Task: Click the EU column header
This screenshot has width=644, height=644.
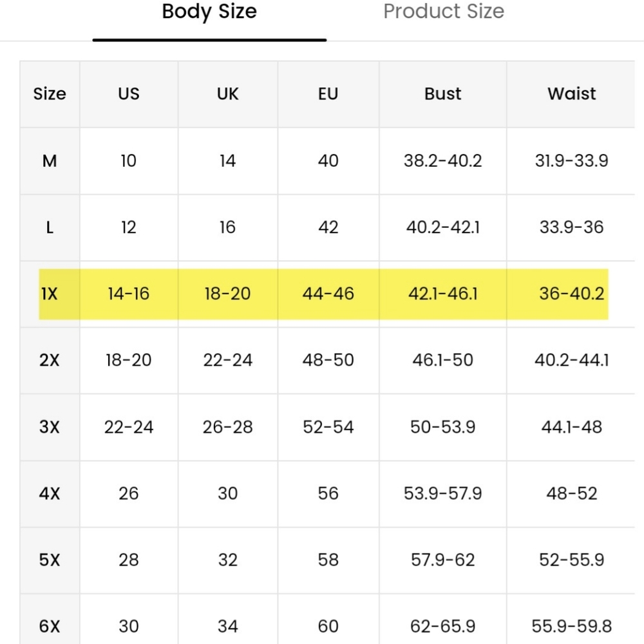Action: coord(328,93)
